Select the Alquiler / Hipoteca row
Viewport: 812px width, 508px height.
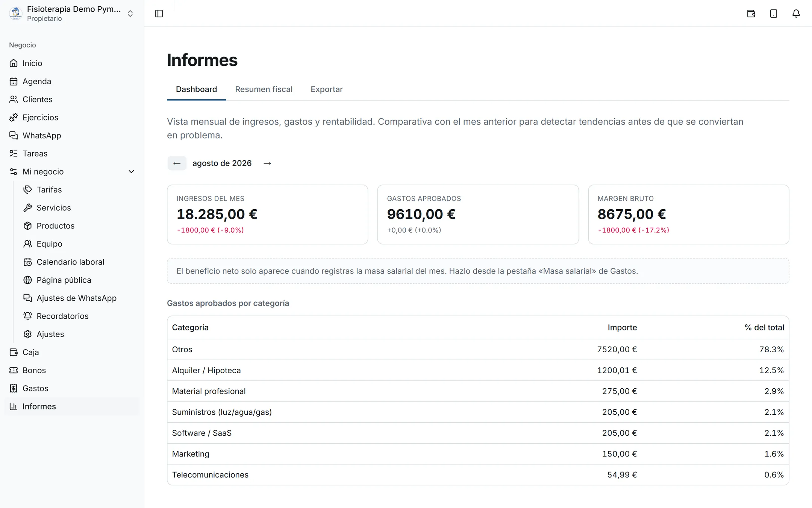pos(478,370)
